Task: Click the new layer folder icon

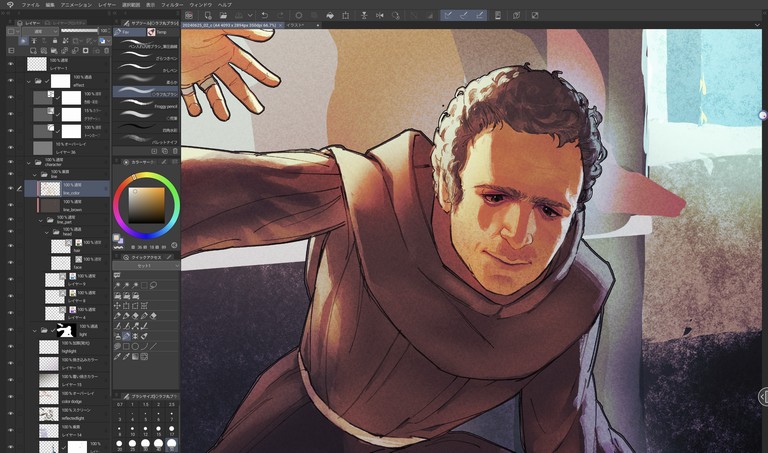Action: 54,51
